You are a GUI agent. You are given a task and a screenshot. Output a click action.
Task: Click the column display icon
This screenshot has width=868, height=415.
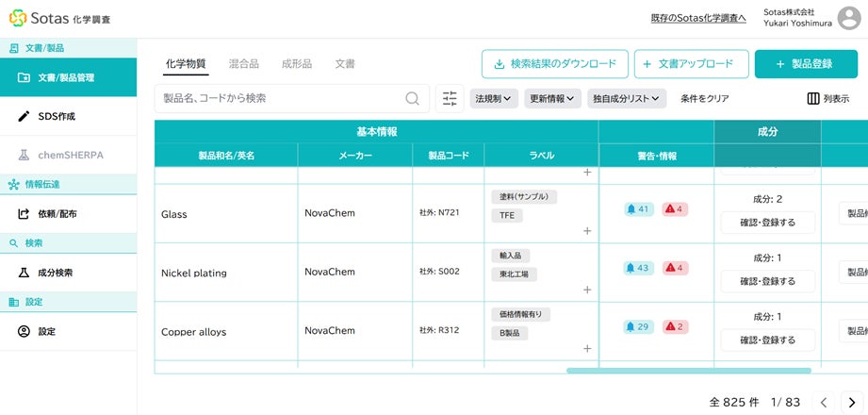pyautogui.click(x=813, y=99)
